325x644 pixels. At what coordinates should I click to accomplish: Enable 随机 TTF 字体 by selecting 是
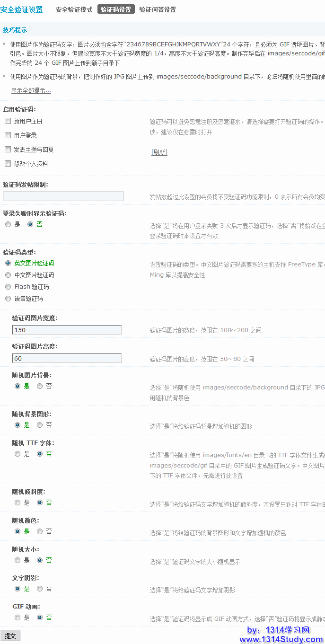coord(18,454)
